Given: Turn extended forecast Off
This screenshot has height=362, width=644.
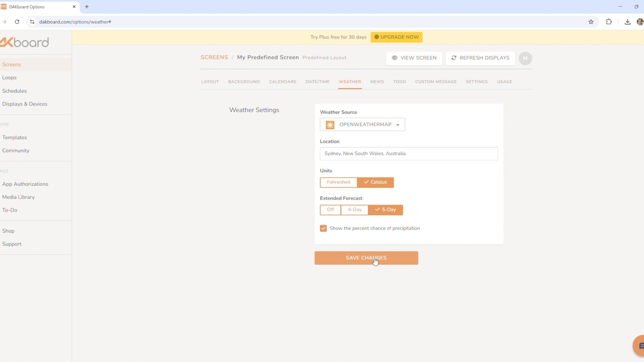Looking at the screenshot, I should point(330,210).
